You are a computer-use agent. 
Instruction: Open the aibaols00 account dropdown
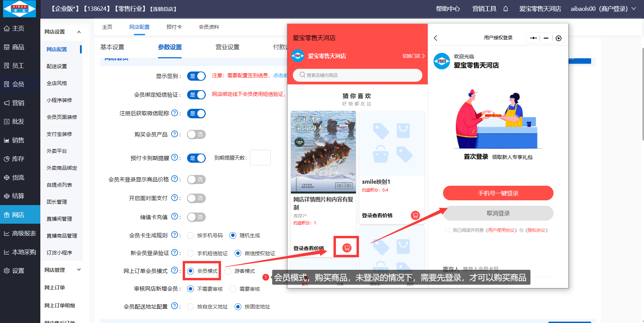click(603, 9)
